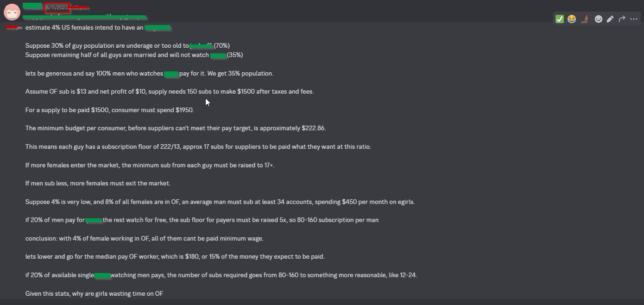Click the 'Suppose 30% of guy population' line

[127, 45]
